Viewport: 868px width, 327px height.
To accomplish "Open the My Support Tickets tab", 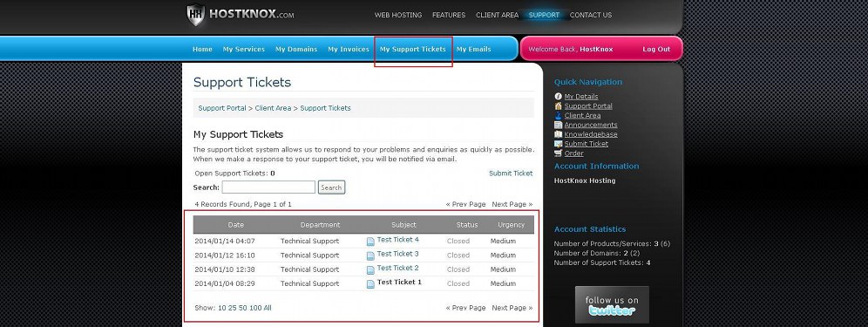I will pos(412,50).
